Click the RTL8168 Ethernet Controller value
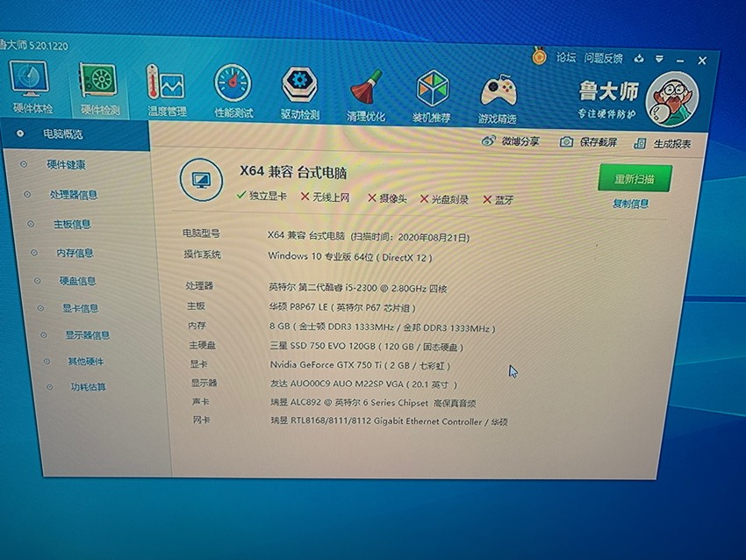Viewport: 746px width, 560px height. [389, 421]
